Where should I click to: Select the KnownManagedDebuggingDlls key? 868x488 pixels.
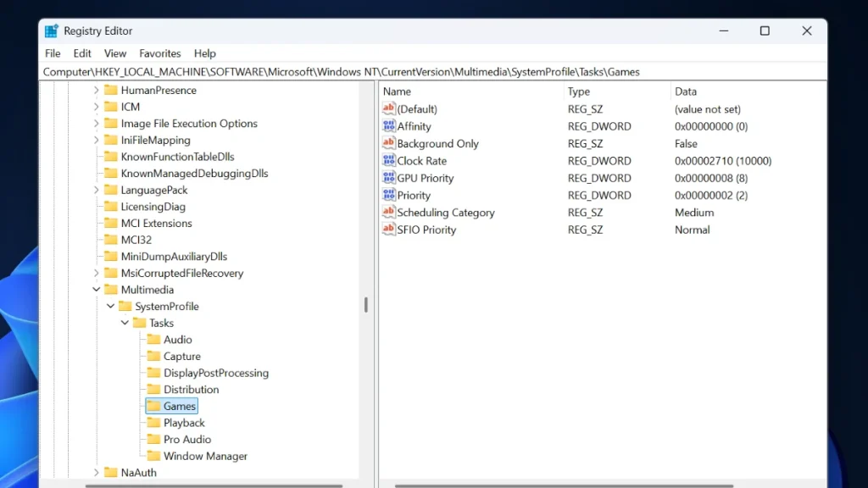click(194, 173)
